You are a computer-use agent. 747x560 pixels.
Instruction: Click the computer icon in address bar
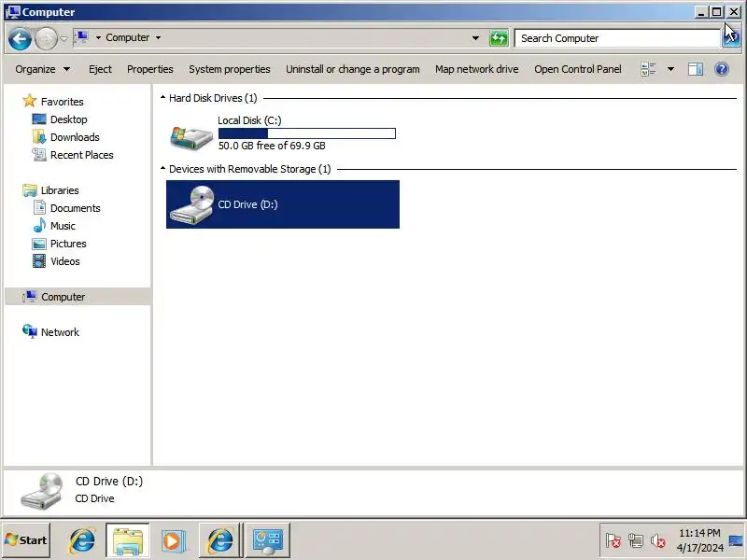[82, 37]
